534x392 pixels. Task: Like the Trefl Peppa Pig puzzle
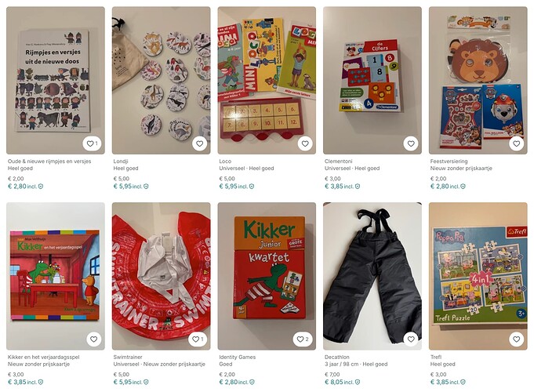pos(516,339)
